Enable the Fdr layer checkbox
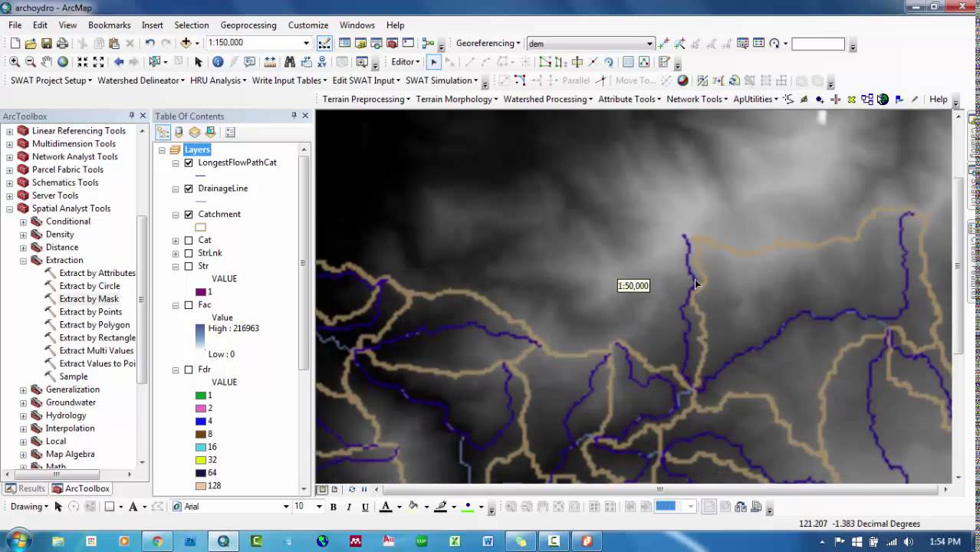The width and height of the screenshot is (980, 552). pyautogui.click(x=189, y=370)
